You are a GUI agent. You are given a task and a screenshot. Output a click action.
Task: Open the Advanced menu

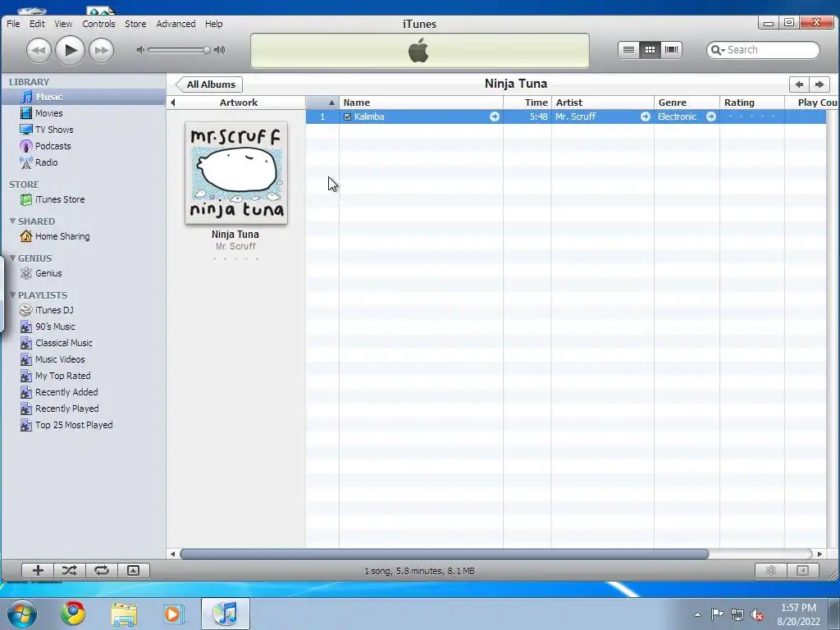pos(176,24)
